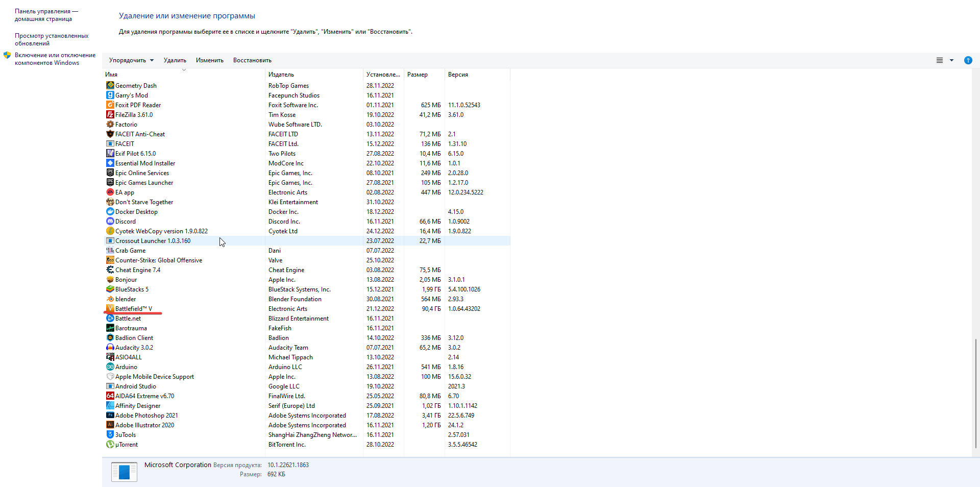The image size is (980, 487).
Task: Click the 3uTools icon
Action: (110, 434)
